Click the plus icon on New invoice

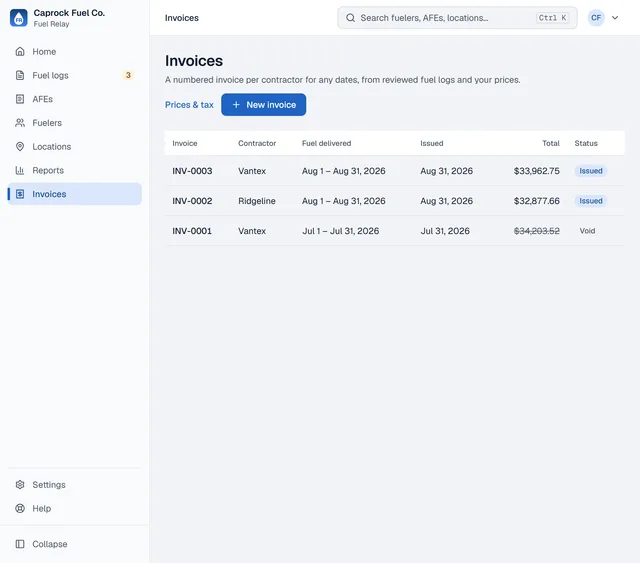[x=236, y=105]
